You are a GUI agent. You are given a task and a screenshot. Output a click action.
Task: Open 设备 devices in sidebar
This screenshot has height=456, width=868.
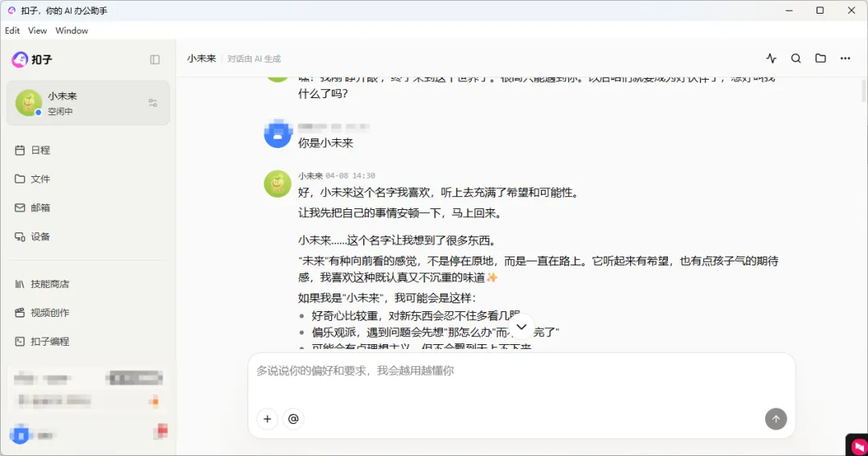[88, 236]
